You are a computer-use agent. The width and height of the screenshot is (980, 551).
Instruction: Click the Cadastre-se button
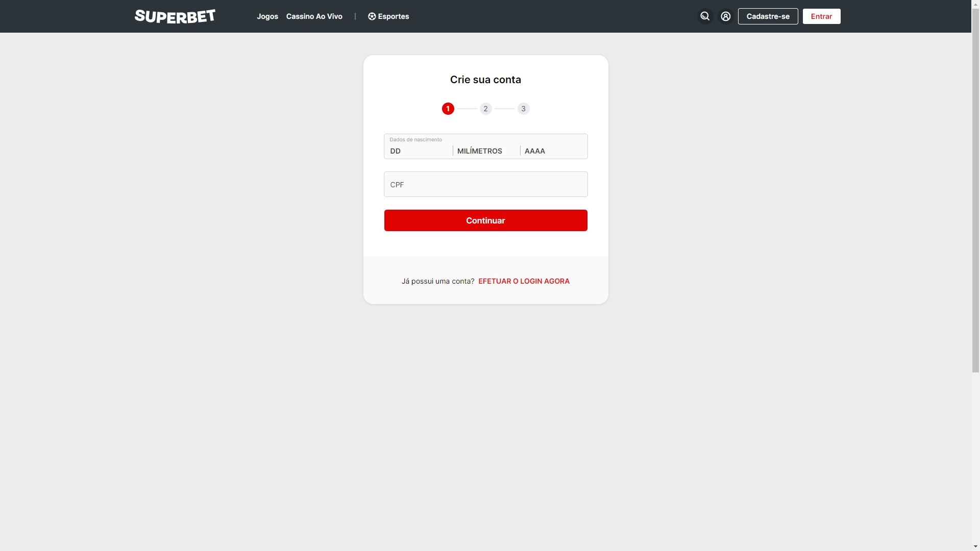tap(768, 16)
